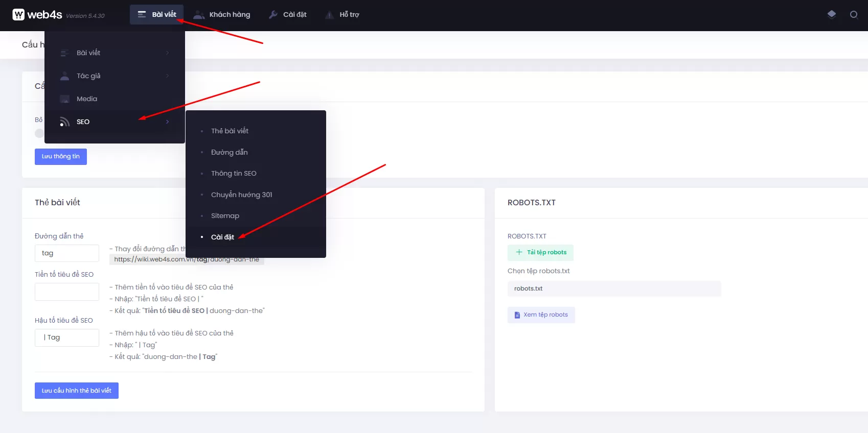Click the Tác giả person icon
The width and height of the screenshot is (868, 433).
pos(65,76)
